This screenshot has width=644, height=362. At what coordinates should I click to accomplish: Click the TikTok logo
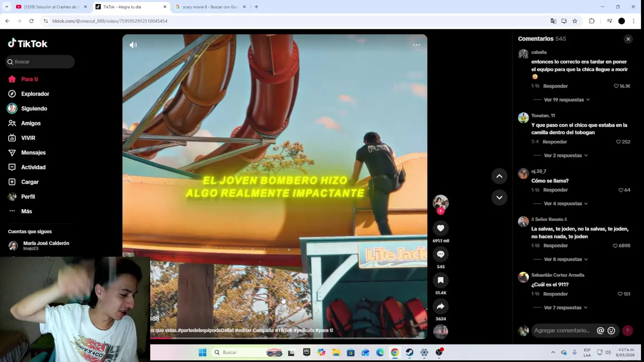point(28,43)
